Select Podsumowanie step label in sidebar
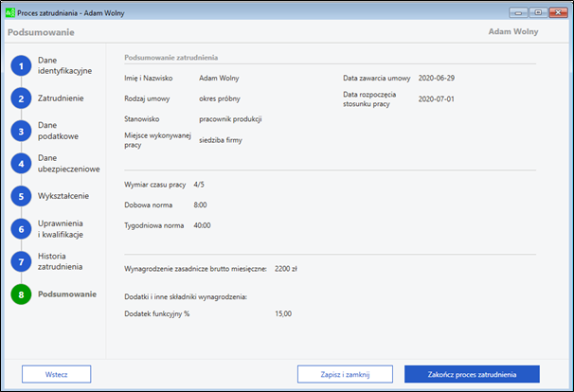The width and height of the screenshot is (574, 392). tap(67, 294)
